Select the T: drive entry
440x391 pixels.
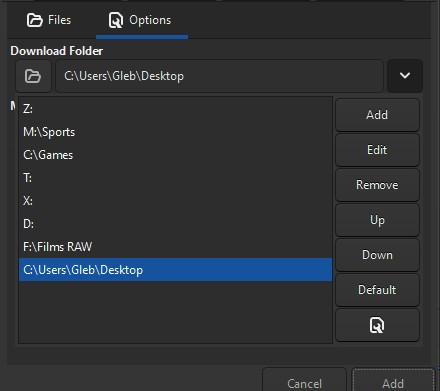click(175, 178)
